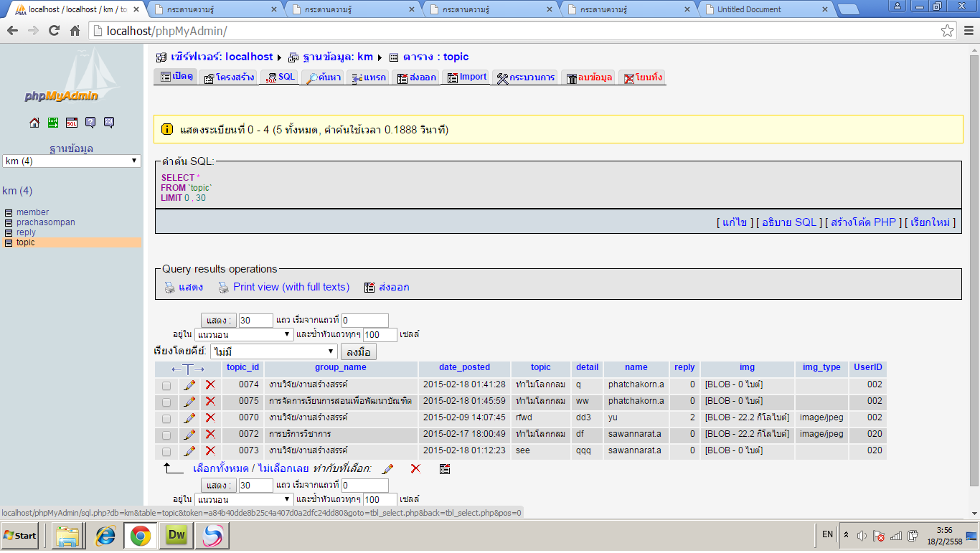The image size is (980, 553).
Task: Check the box for row 0070
Action: click(166, 419)
